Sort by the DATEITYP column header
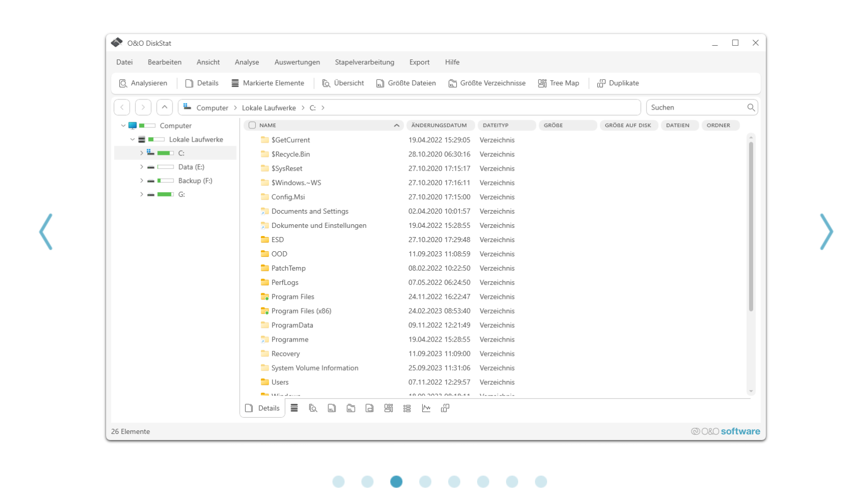Viewport: 842px width, 504px height. coord(507,125)
